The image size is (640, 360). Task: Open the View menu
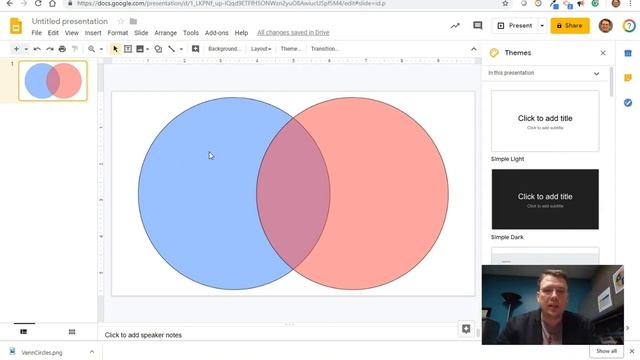coord(71,33)
